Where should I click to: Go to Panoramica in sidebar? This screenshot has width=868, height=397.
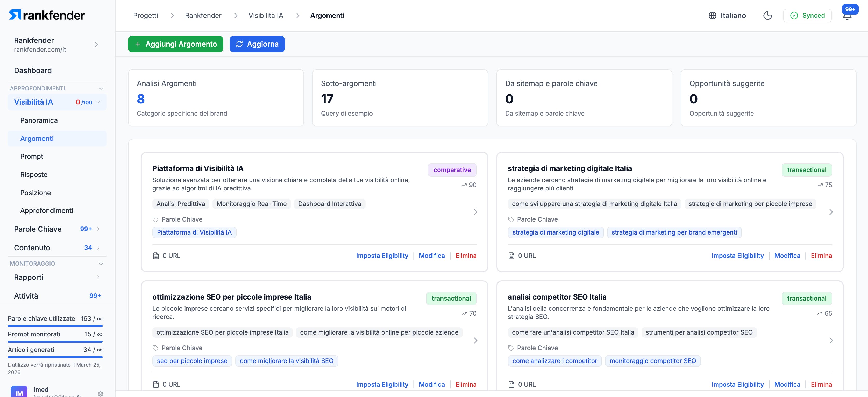[39, 120]
